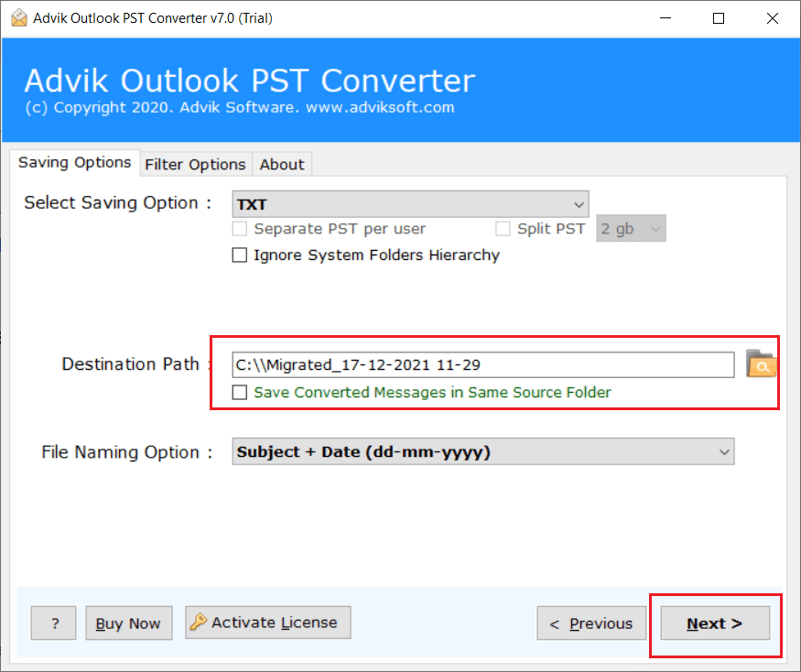801x672 pixels.
Task: Toggle the Separate PST per user checkbox
Action: (240, 229)
